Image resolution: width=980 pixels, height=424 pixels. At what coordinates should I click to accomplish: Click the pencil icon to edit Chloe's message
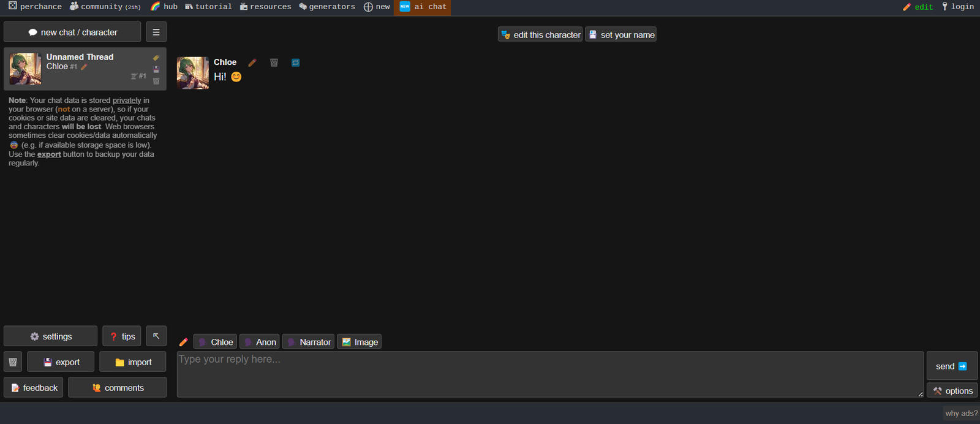tap(252, 62)
